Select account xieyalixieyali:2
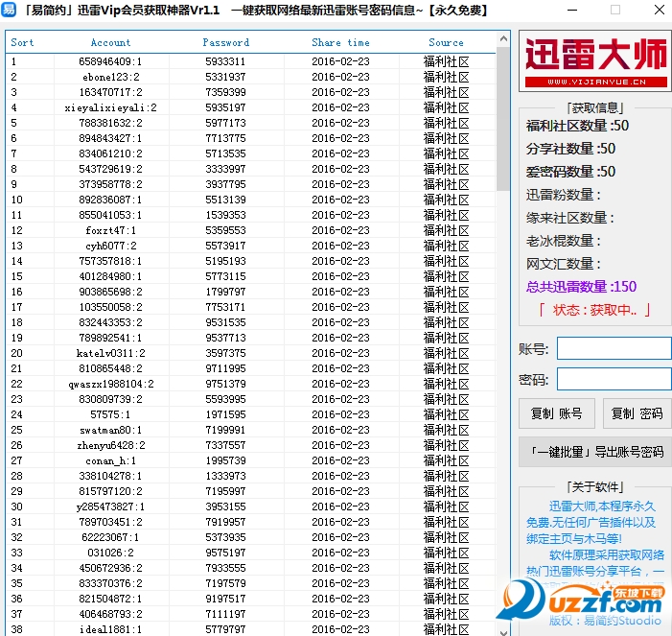This screenshot has width=672, height=636. [110, 107]
